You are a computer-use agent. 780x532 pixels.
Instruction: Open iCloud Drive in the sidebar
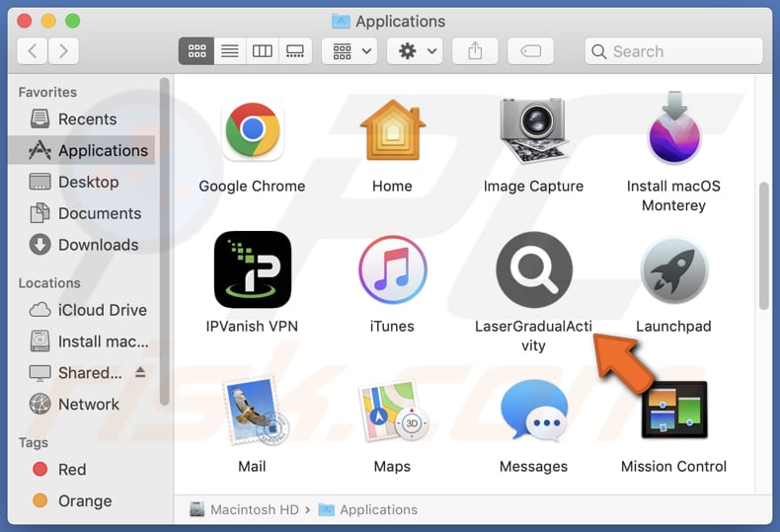tap(82, 310)
